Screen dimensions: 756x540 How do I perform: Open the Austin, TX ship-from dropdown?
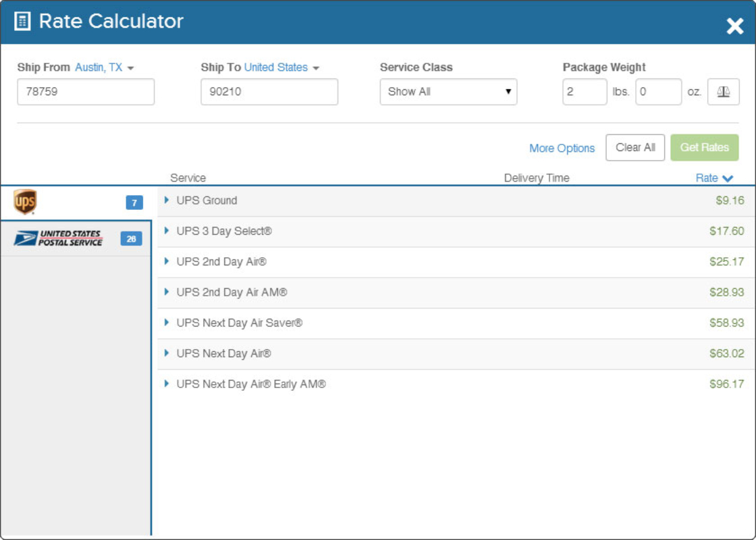coord(105,67)
